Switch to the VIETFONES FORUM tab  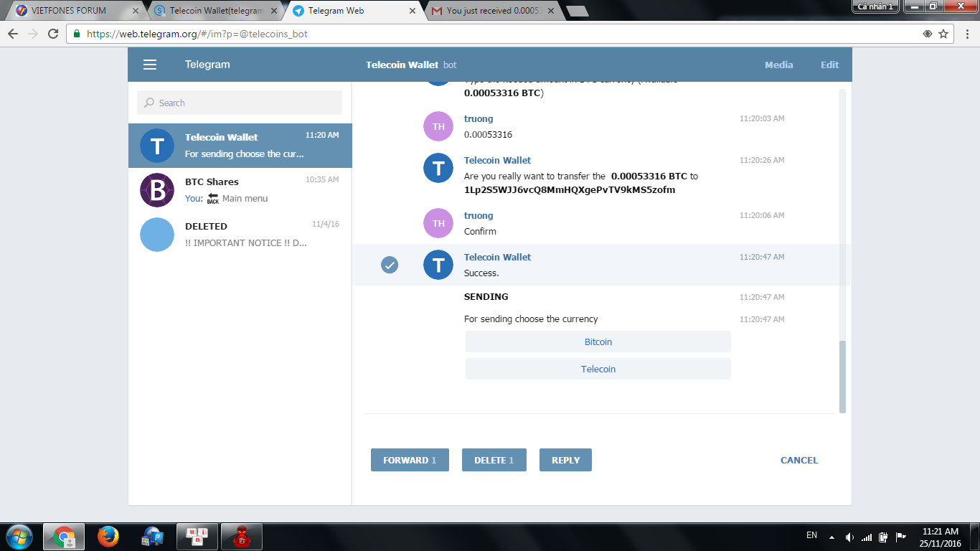68,11
